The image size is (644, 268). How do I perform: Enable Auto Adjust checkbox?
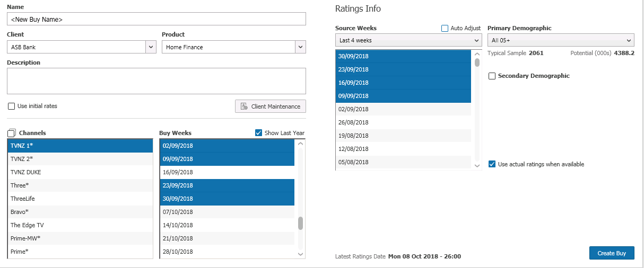click(x=445, y=28)
